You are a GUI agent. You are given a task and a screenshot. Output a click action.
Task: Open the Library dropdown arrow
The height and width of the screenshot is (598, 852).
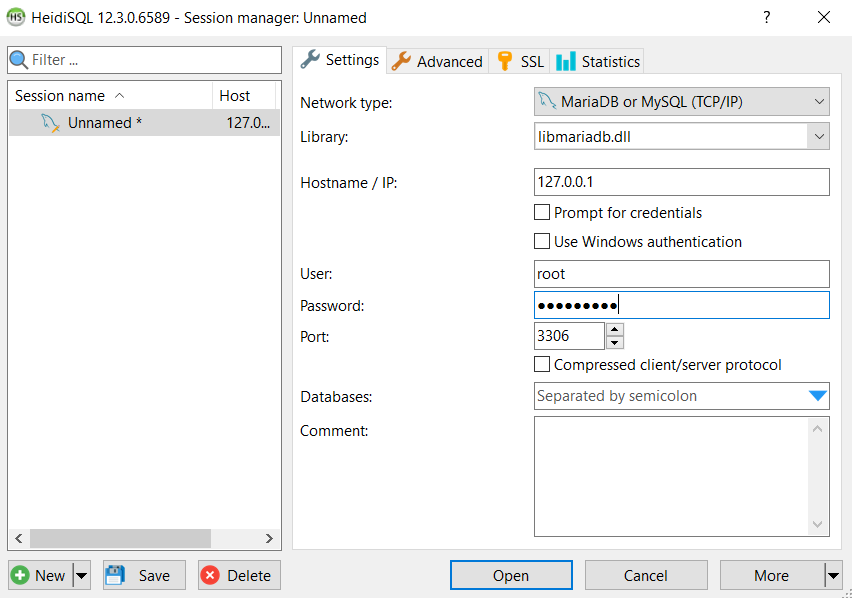tap(819, 136)
